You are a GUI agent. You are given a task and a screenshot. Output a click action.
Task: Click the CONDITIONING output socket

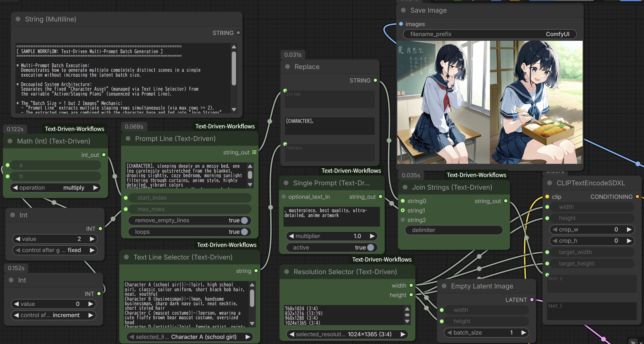tap(637, 197)
